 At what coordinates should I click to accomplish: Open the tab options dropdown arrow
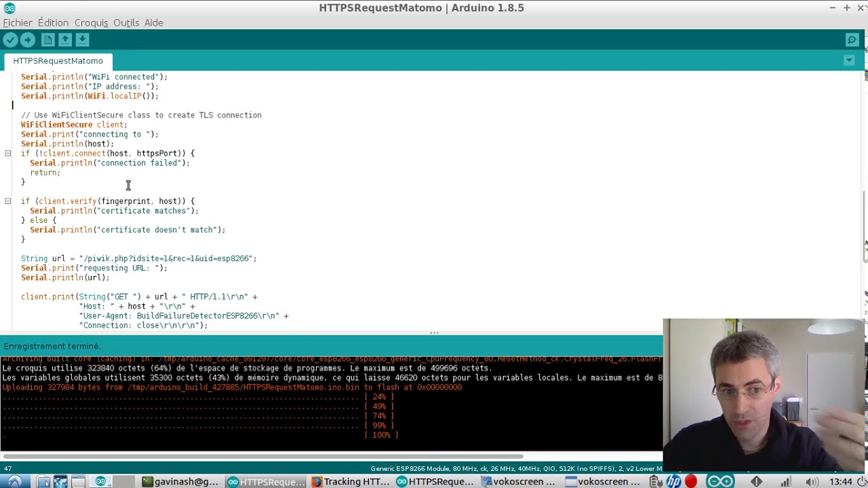tap(849, 60)
